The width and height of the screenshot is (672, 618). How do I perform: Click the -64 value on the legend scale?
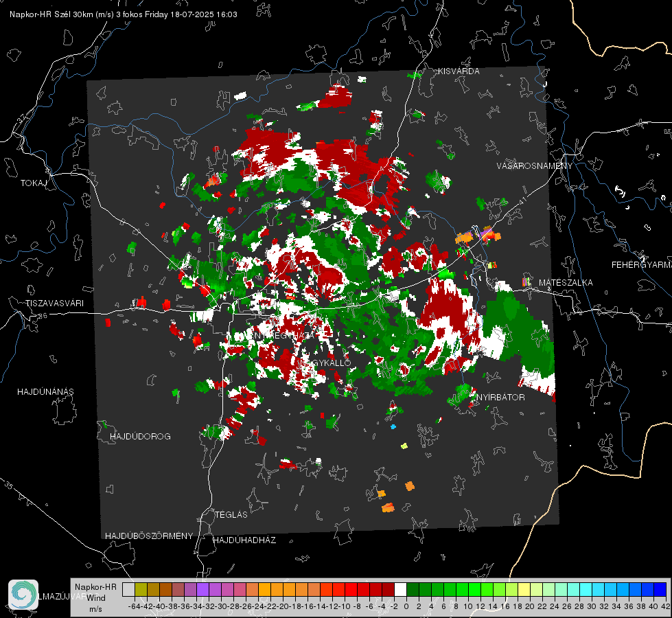pos(134,606)
